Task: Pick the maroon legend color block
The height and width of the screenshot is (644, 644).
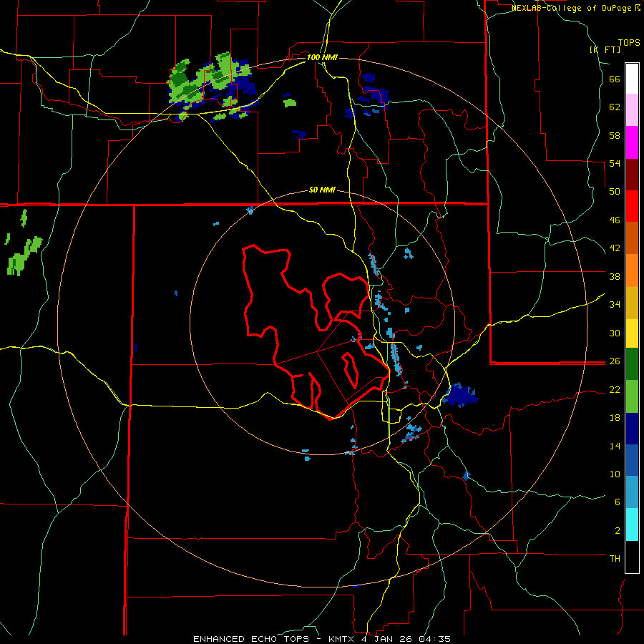Action: (x=632, y=175)
